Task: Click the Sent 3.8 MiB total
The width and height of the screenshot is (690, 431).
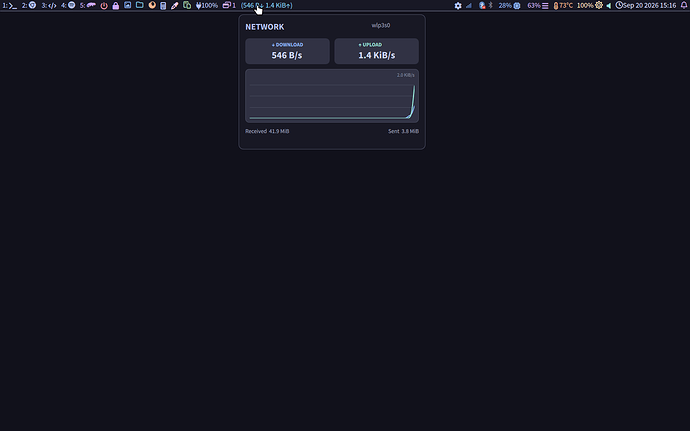Action: [x=403, y=131]
